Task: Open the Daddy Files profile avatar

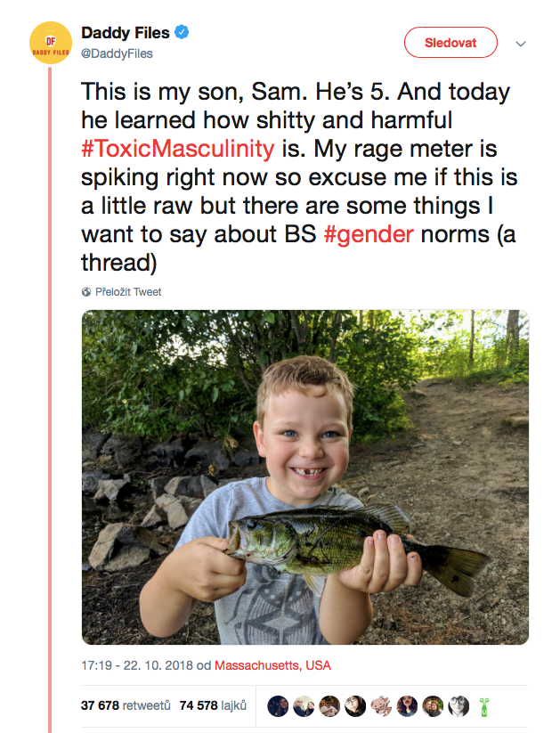Action: (51, 43)
